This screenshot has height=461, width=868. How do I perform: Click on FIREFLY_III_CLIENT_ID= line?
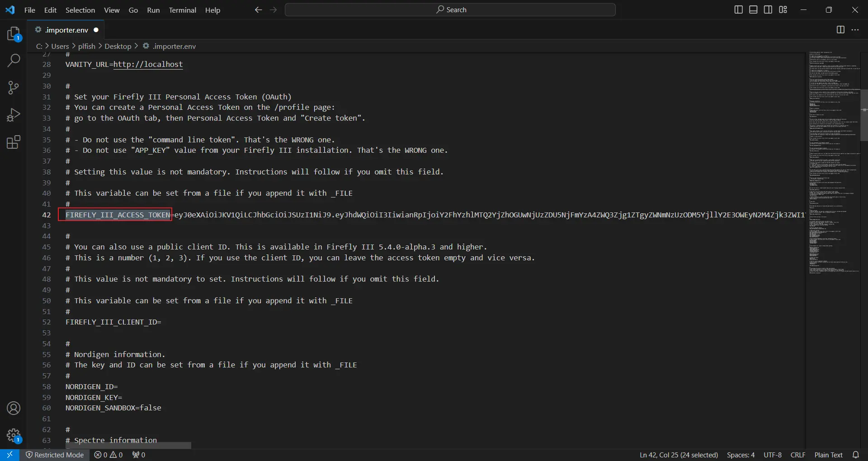tap(113, 322)
